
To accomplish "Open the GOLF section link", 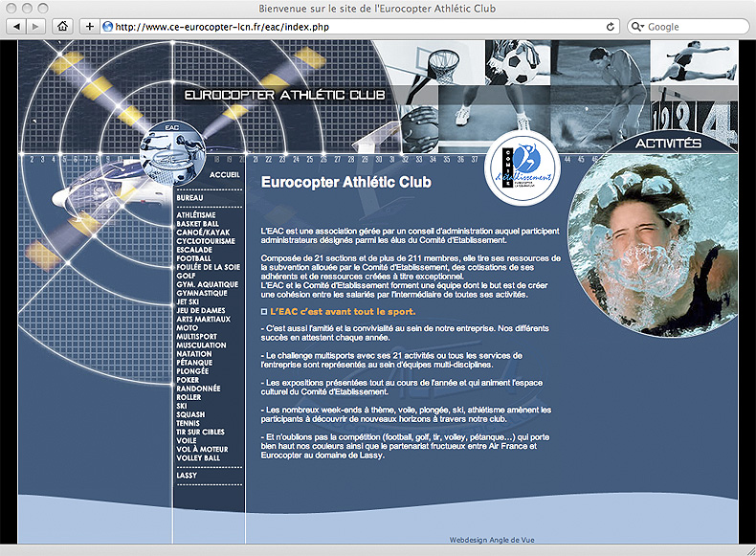I will pos(186,276).
